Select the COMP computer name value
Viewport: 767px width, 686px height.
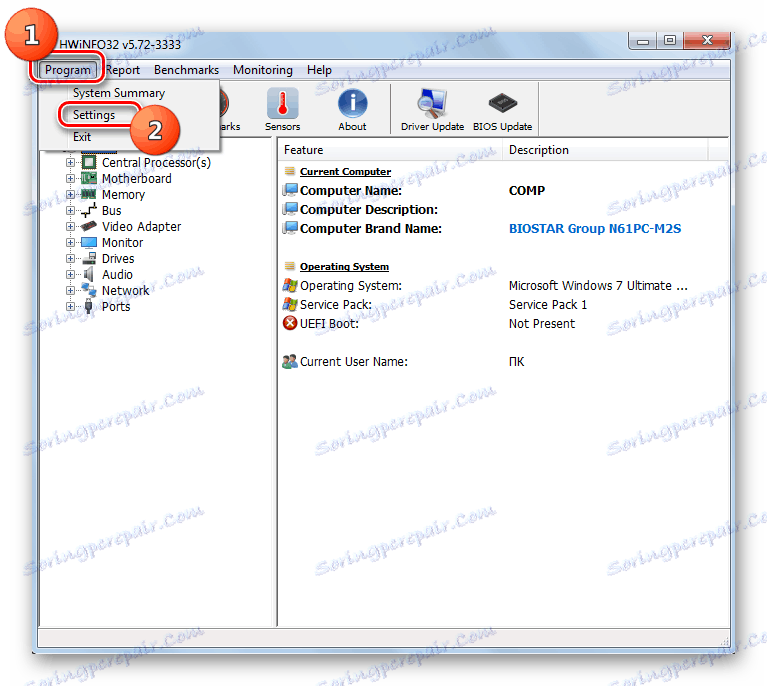coord(527,190)
